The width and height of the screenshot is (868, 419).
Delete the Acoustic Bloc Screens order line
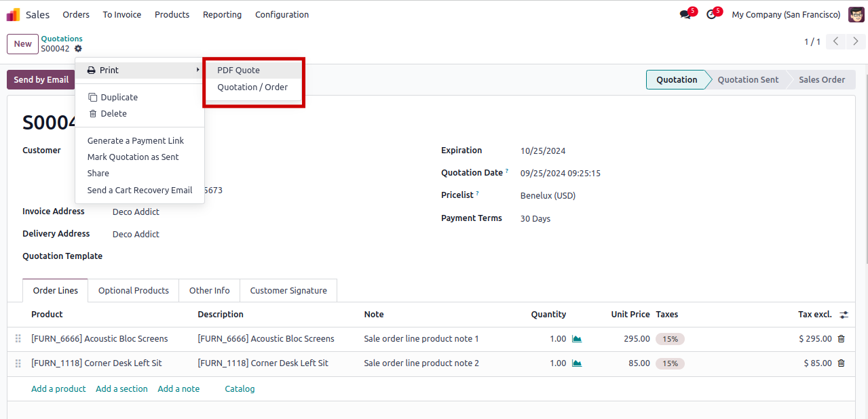842,339
